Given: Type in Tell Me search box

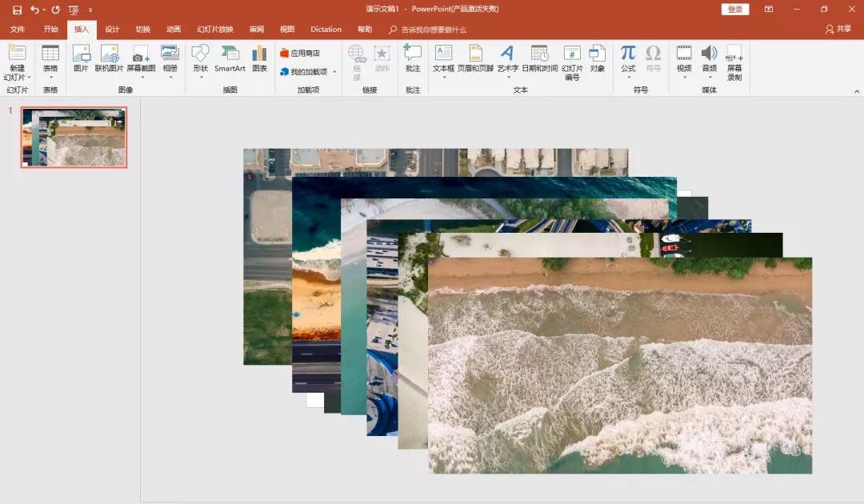Looking at the screenshot, I should 434,30.
